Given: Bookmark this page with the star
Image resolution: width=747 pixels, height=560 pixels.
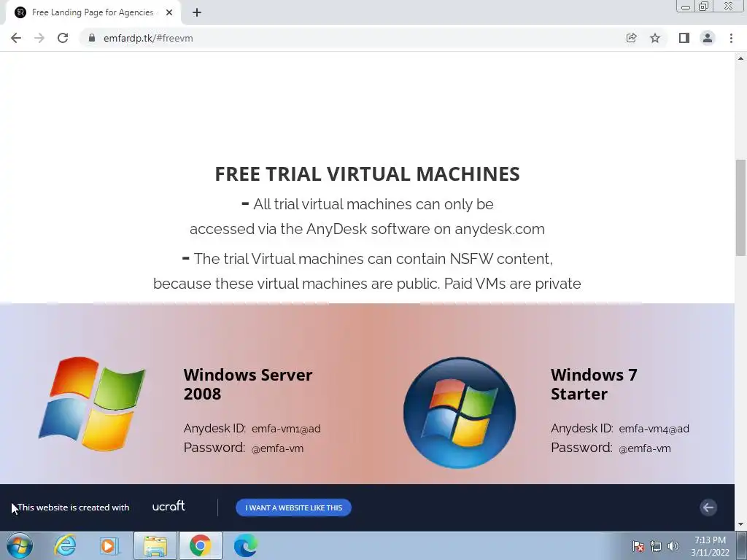Looking at the screenshot, I should 655,38.
